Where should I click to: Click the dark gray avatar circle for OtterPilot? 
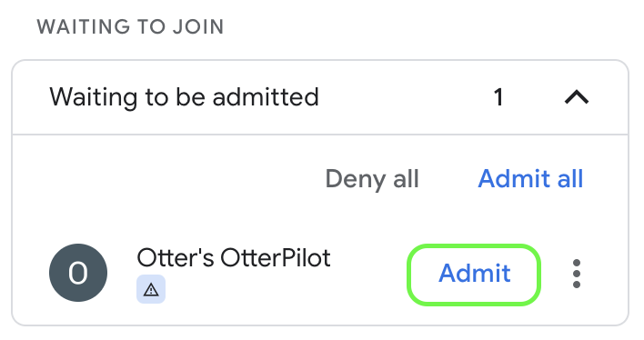[x=78, y=273]
